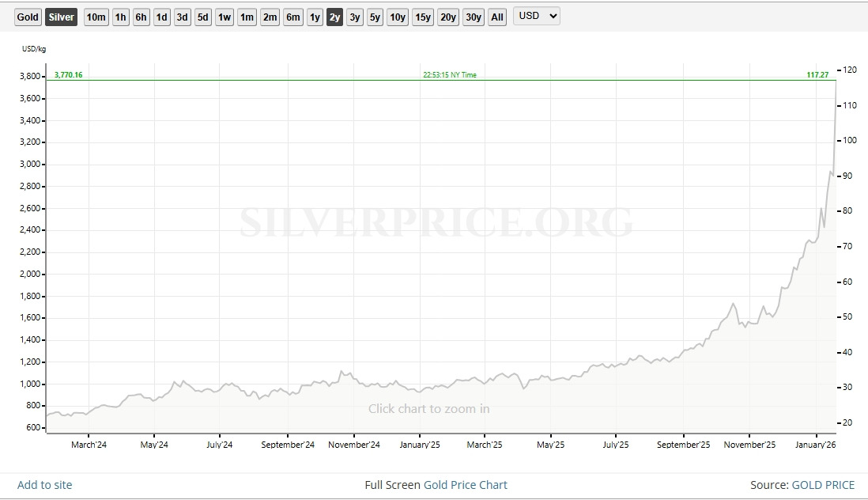The image size is (868, 500).
Task: Follow the GOLD PRICE source link
Action: pyautogui.click(x=823, y=485)
